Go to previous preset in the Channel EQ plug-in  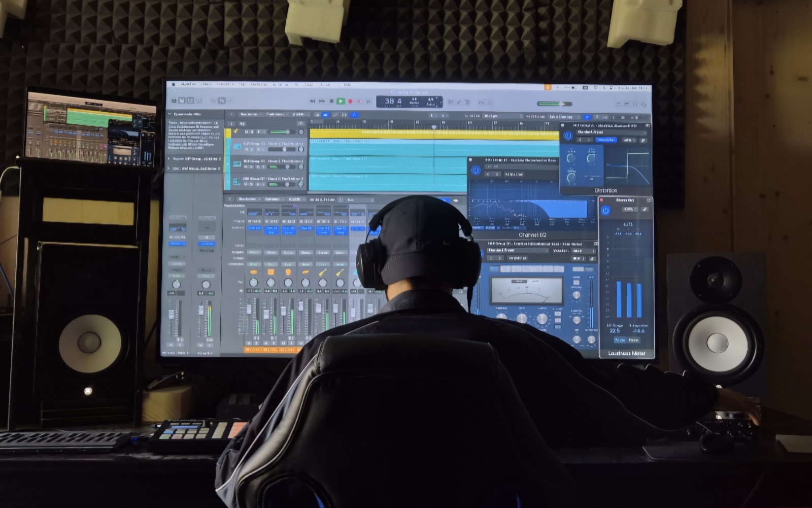coord(489,174)
